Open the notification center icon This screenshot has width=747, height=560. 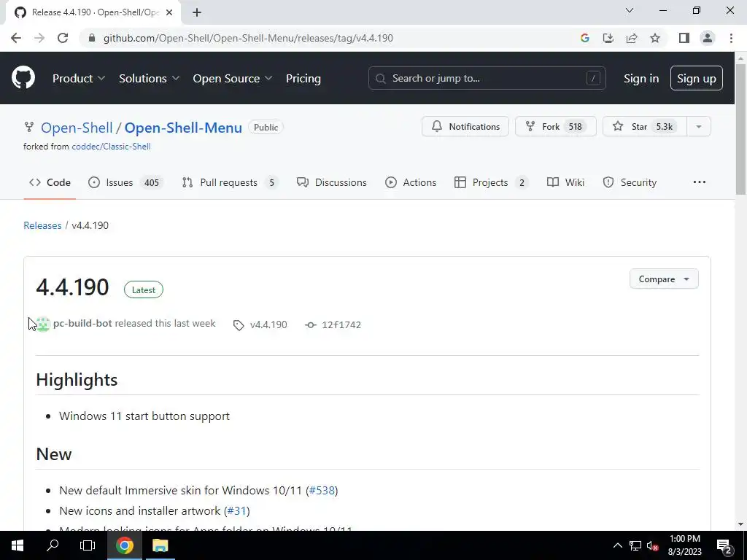[x=724, y=546]
